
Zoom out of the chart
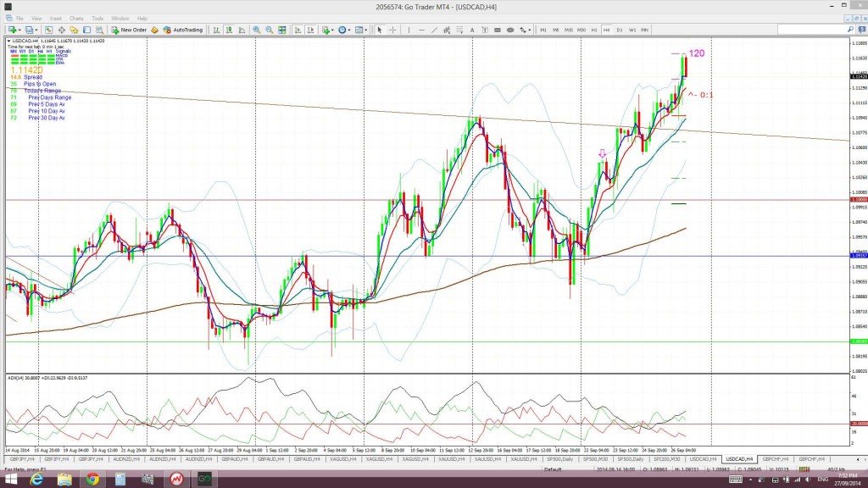(x=269, y=30)
